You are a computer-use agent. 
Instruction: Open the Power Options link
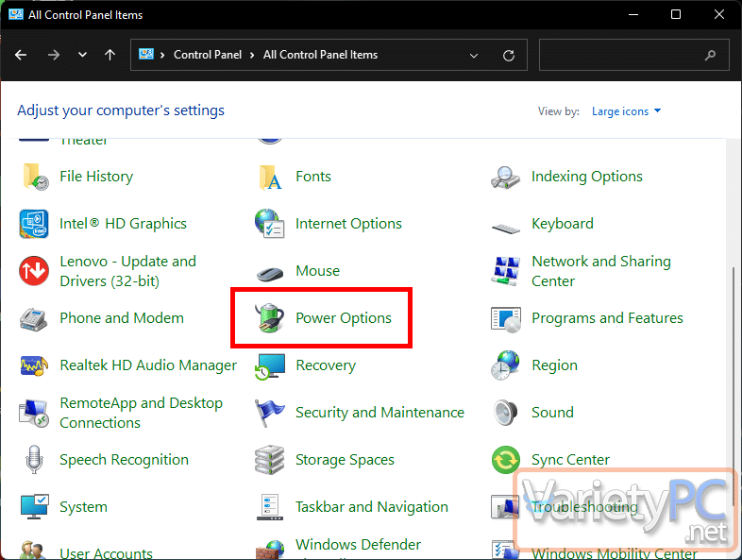coord(344,318)
